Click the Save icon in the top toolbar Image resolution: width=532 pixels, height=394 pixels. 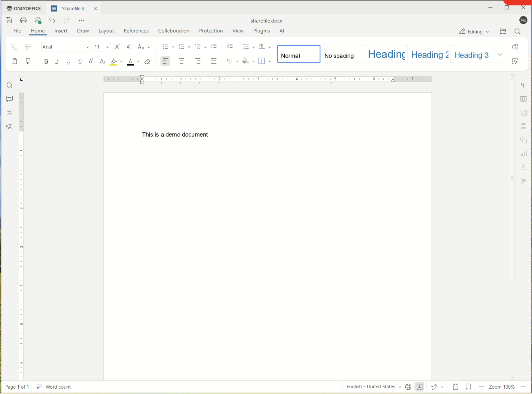pos(9,20)
